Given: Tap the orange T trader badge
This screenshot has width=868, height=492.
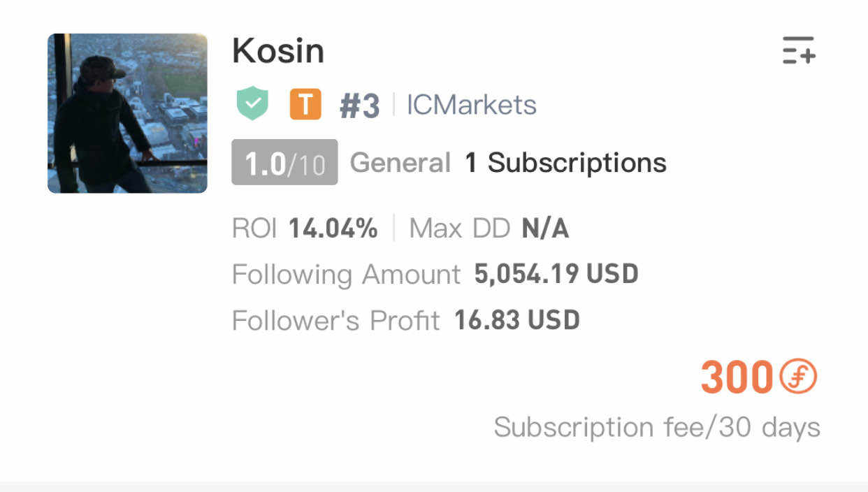Looking at the screenshot, I should 305,105.
